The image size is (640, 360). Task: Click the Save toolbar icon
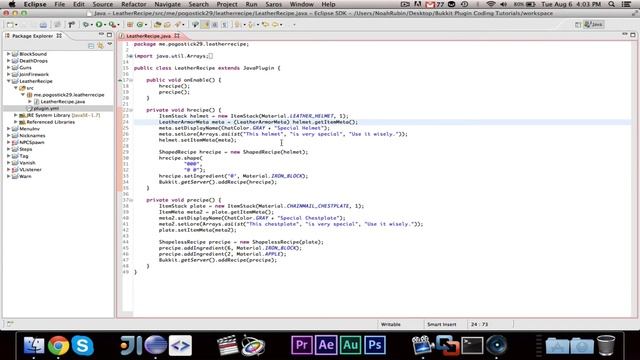pos(43,24)
